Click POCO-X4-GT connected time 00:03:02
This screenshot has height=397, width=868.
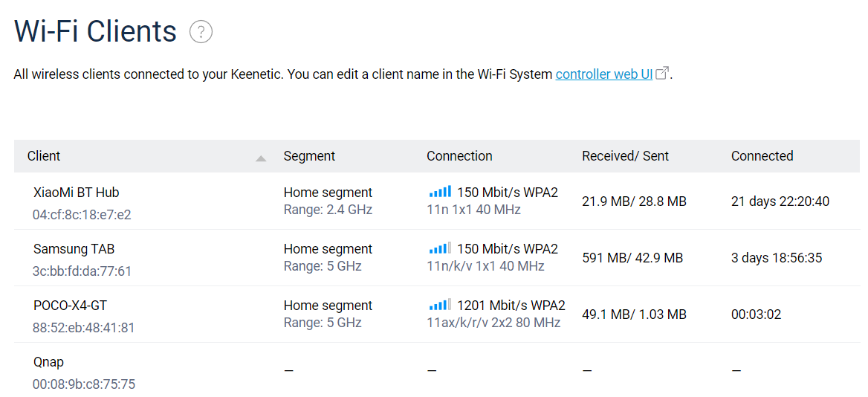756,314
